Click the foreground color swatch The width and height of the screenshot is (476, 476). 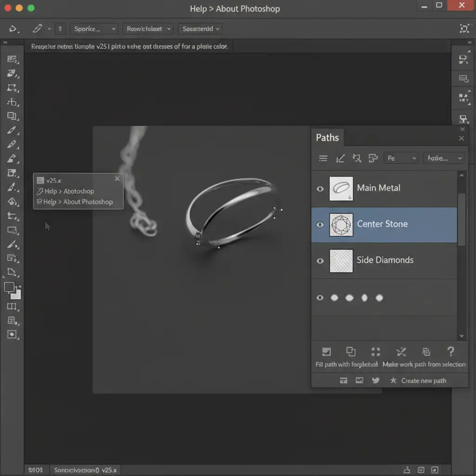(9, 287)
